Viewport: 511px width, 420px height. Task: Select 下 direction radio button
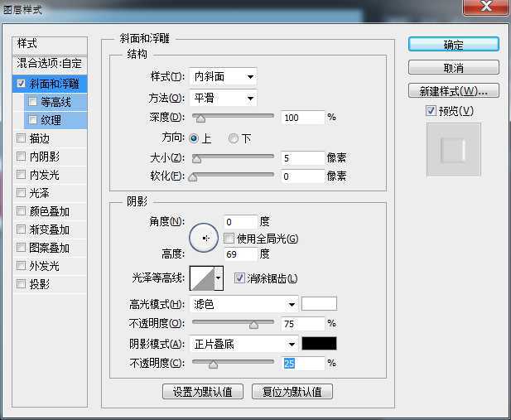[x=233, y=138]
